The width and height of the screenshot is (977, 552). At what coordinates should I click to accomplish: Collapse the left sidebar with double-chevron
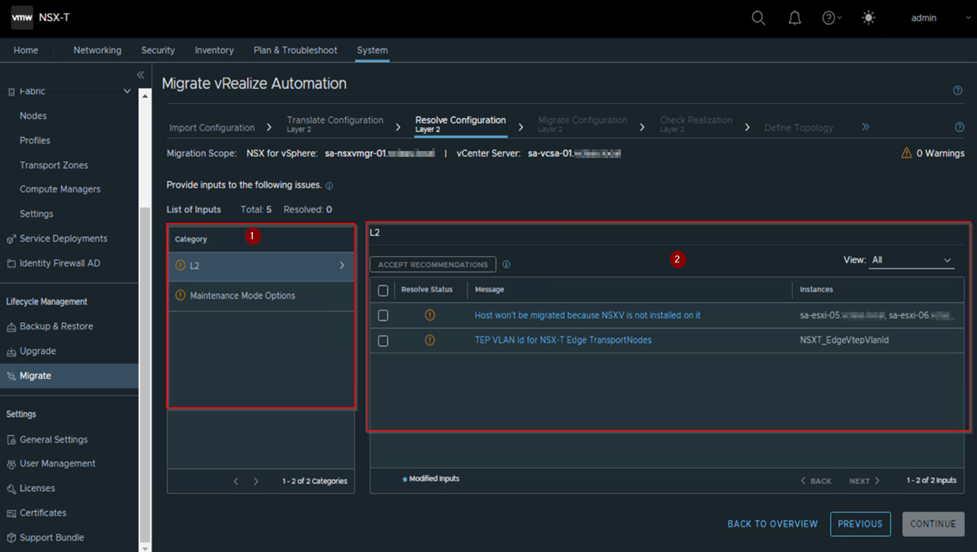tap(140, 75)
